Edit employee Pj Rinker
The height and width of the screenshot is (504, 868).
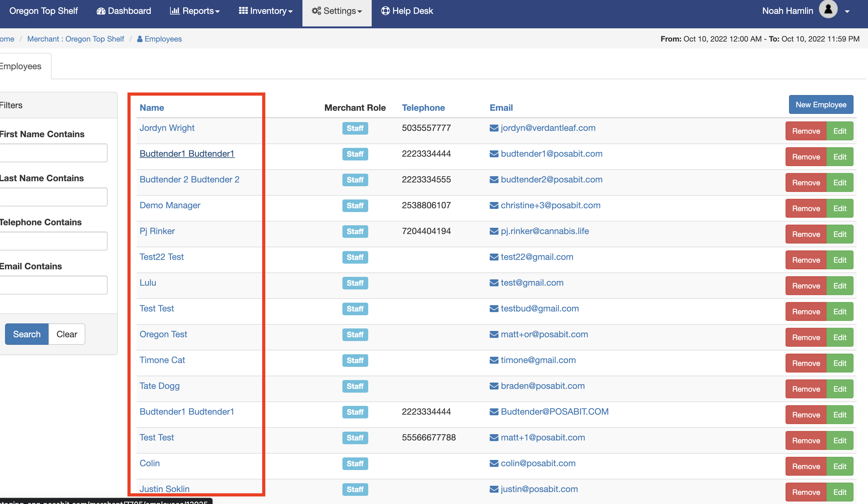pyautogui.click(x=839, y=234)
